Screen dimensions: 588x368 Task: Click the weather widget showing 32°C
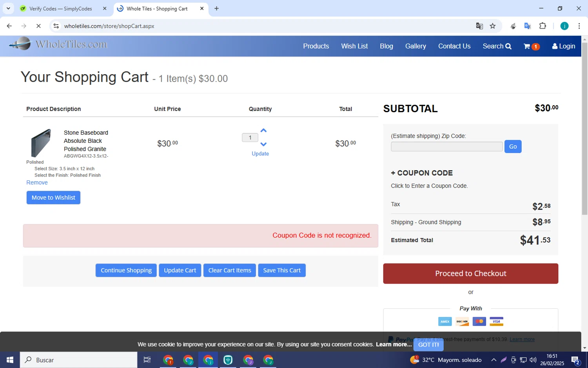pos(446,360)
